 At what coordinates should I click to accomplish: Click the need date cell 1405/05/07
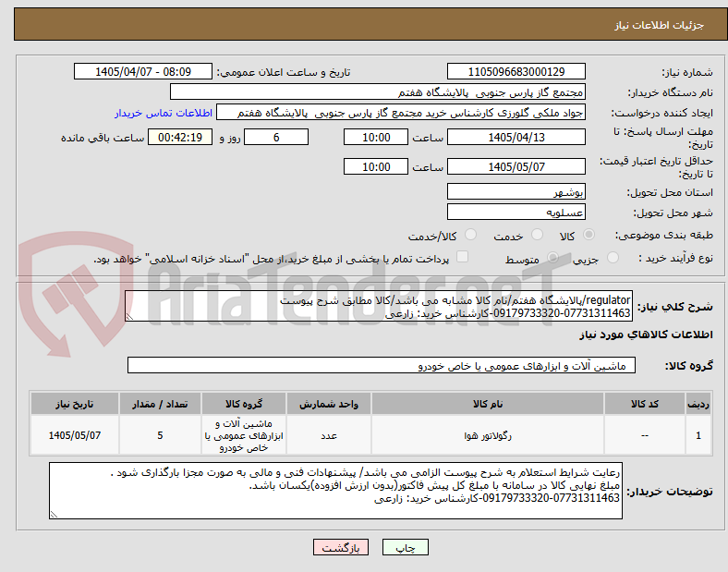75,435
